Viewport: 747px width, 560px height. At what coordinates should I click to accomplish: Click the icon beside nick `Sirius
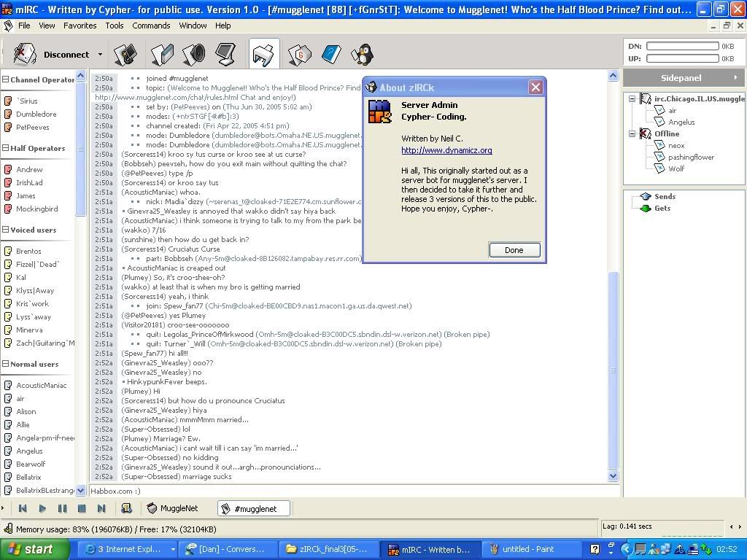coord(8,101)
